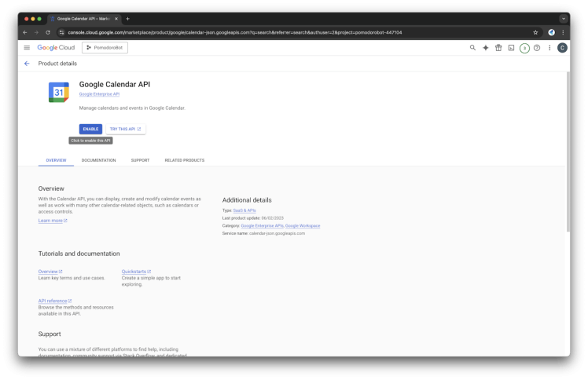Image resolution: width=588 pixels, height=380 pixels.
Task: Click the TRY THIS API button
Action: click(x=125, y=129)
